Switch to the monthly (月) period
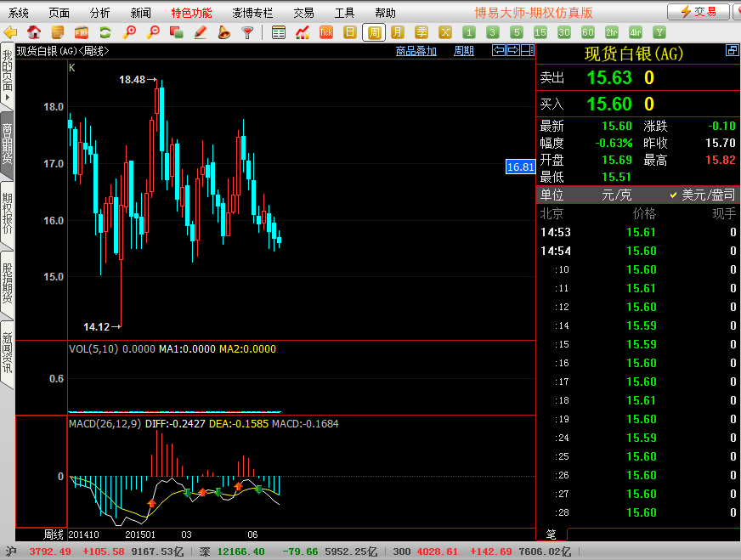Screen dimensions: 741x560 coord(397,32)
